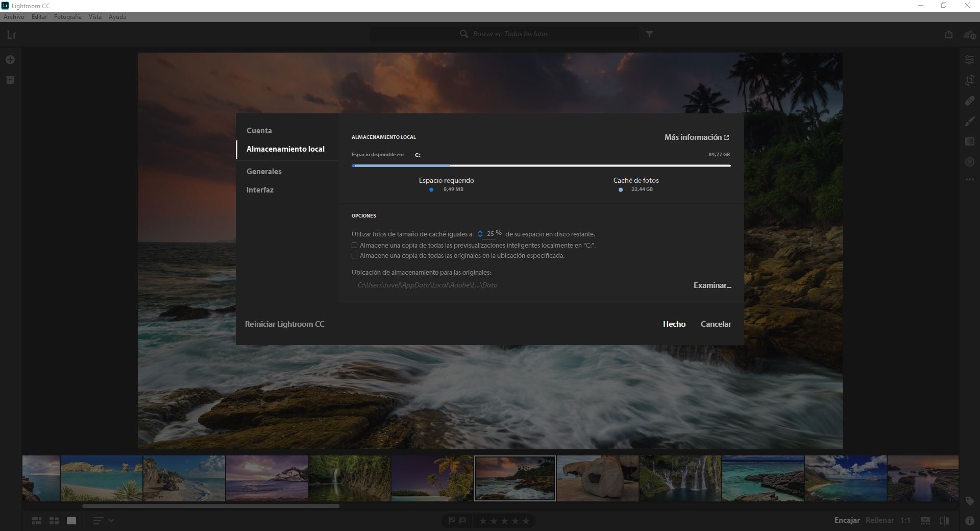This screenshot has height=531, width=980.
Task: Set zoom to 1:1
Action: (x=905, y=520)
